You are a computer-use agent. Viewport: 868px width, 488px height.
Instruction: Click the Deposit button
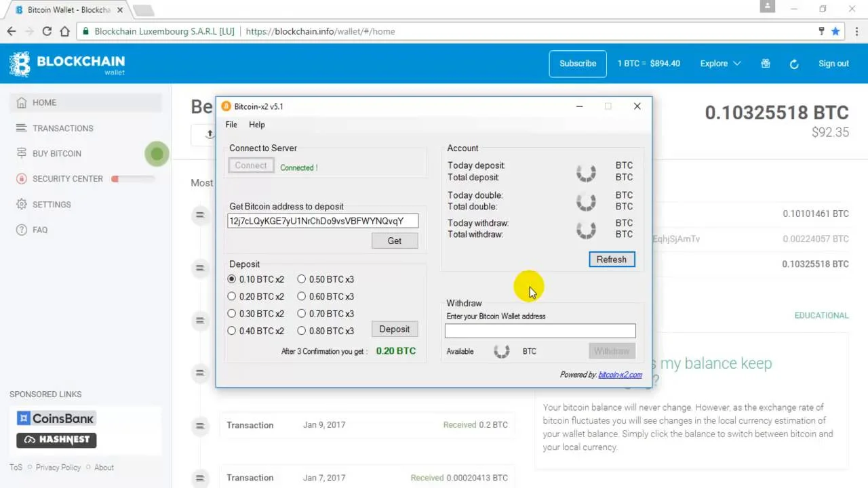(x=395, y=329)
